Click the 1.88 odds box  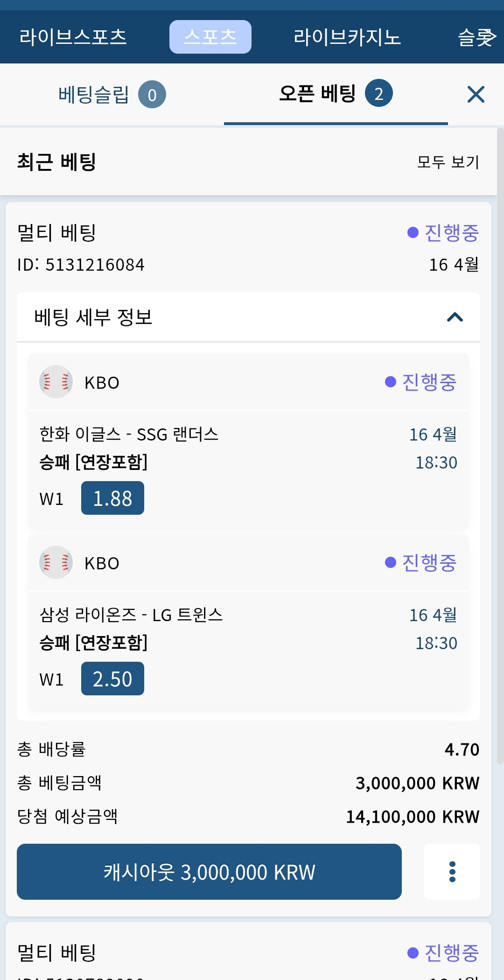112,498
